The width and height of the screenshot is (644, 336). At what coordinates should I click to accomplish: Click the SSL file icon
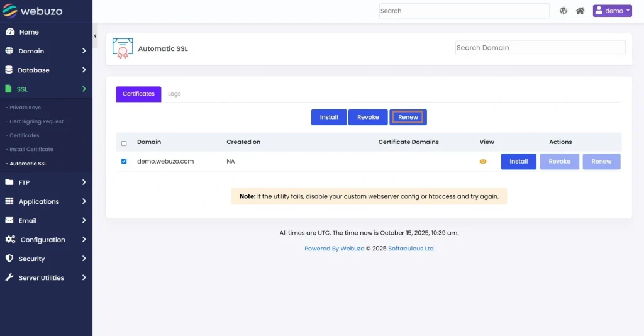click(x=8, y=89)
